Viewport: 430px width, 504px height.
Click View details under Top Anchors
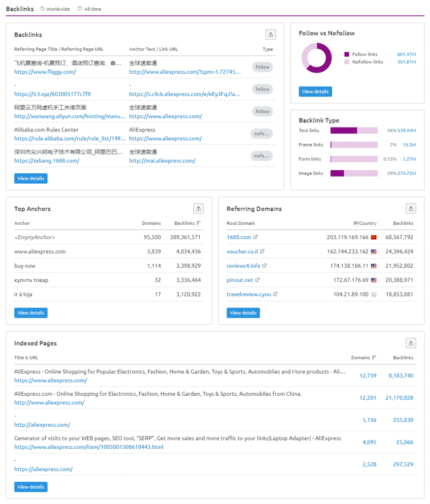[x=31, y=313]
